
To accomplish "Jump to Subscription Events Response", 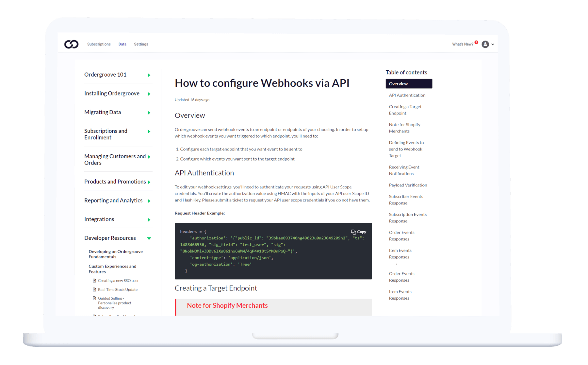I will point(408,218).
